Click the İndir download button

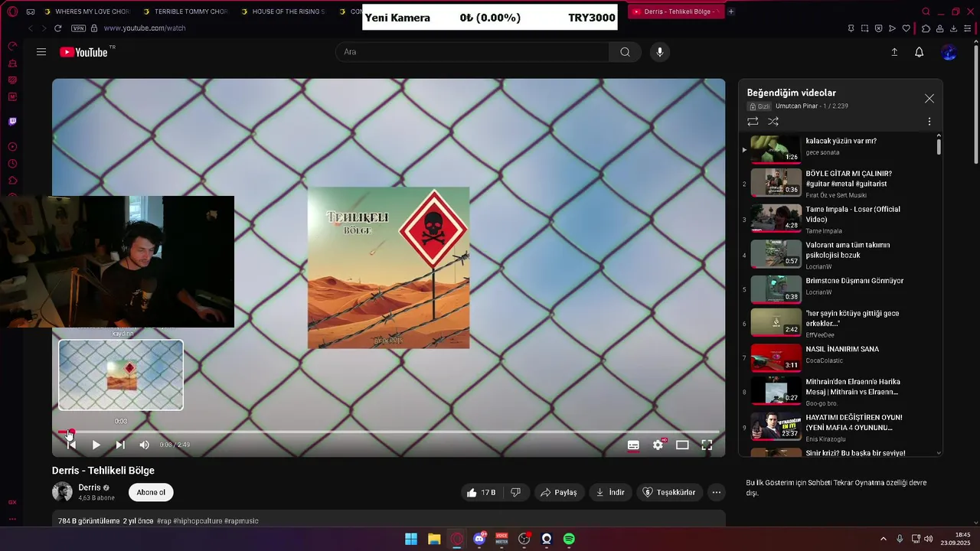pyautogui.click(x=610, y=492)
